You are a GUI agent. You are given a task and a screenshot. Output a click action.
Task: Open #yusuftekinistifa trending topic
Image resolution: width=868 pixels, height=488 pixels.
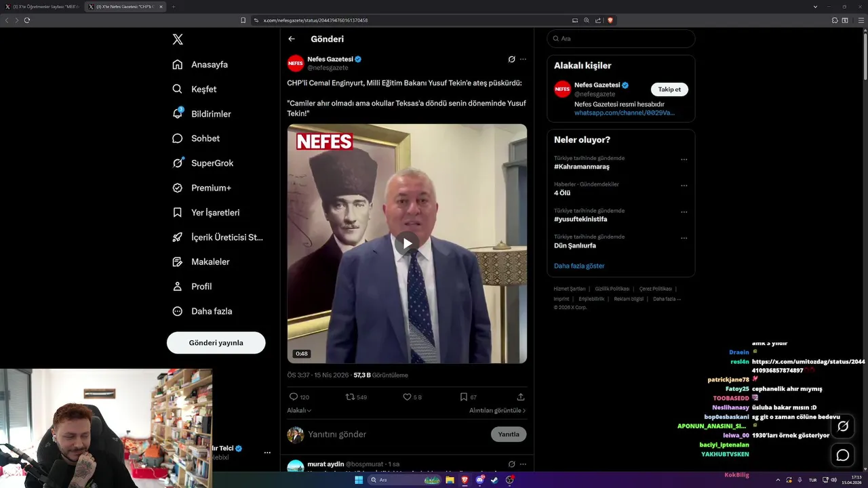pos(580,220)
